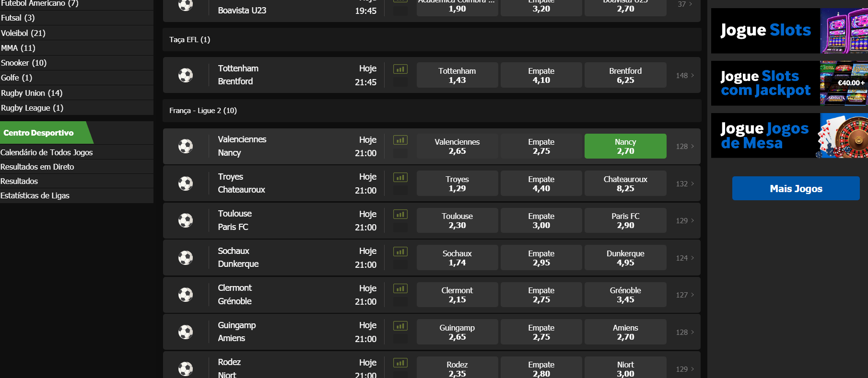
Task: Expand 128 more markets for Valenciennes match
Action: point(685,146)
